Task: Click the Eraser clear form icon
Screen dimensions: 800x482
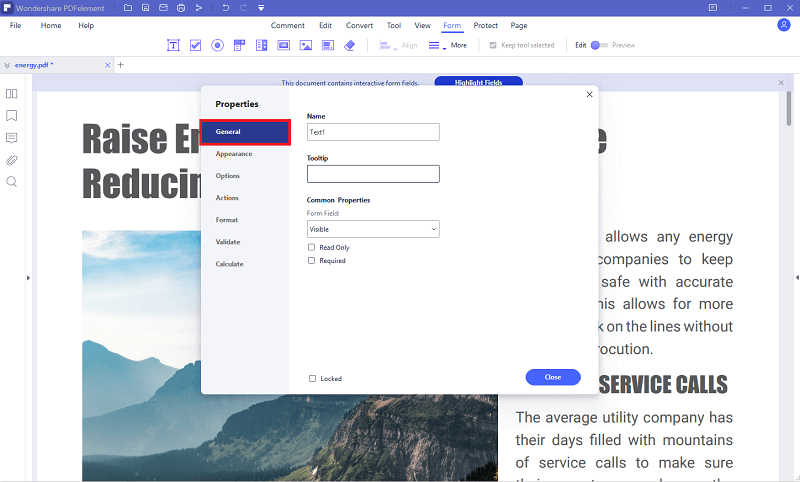Action: 349,45
